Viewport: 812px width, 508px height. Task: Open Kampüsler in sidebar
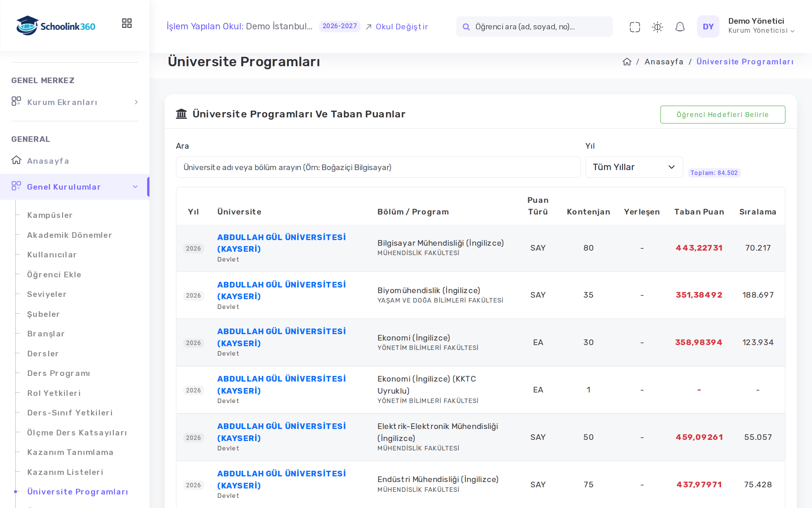pos(50,215)
